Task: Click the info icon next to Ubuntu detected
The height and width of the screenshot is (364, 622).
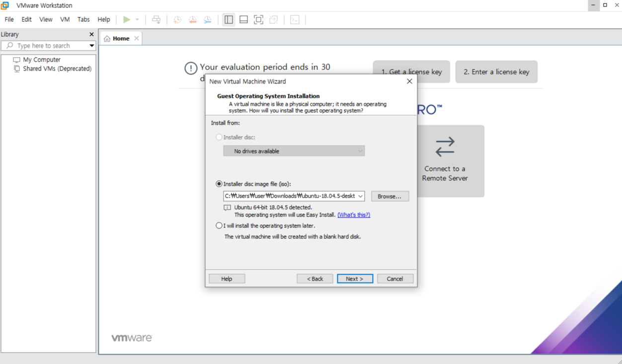Action: [227, 208]
